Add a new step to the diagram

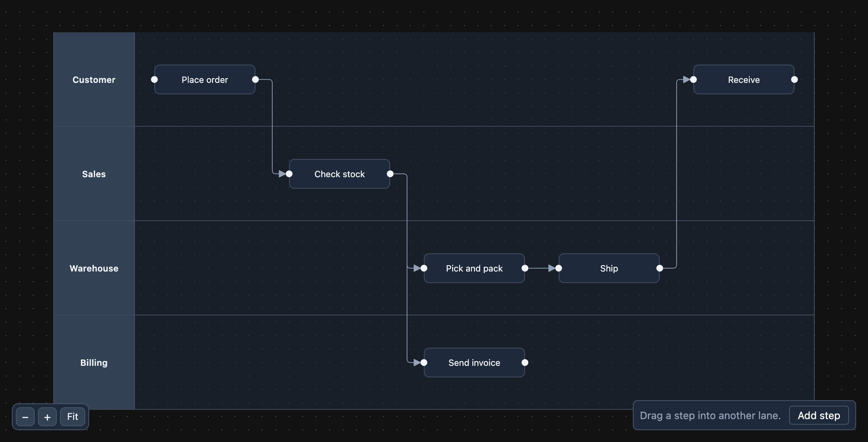click(819, 416)
